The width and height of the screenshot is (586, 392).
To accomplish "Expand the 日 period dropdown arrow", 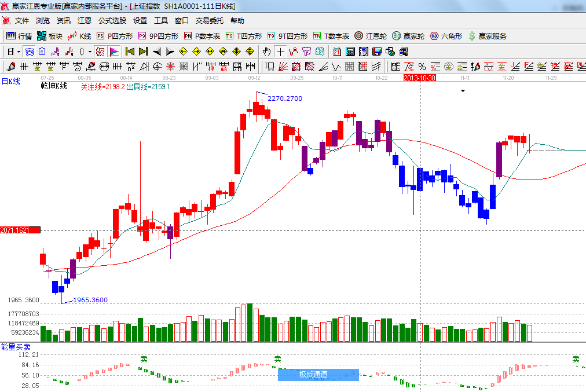I will pos(19,51).
